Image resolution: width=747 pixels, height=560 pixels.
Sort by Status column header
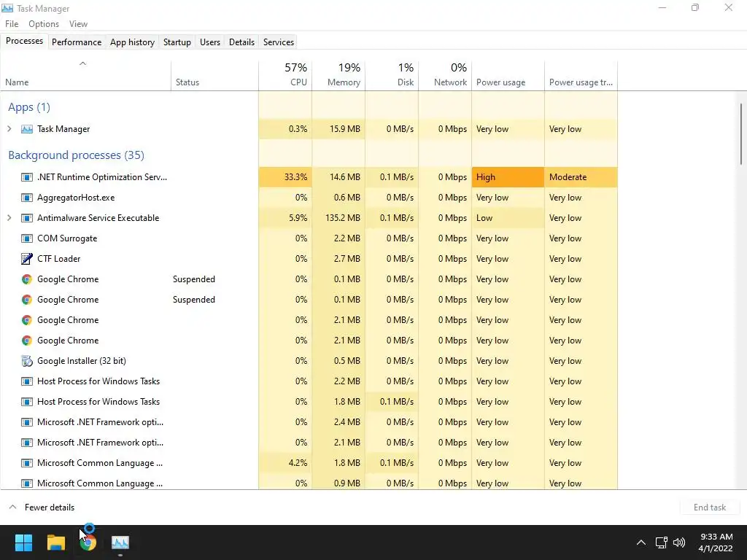[215, 75]
